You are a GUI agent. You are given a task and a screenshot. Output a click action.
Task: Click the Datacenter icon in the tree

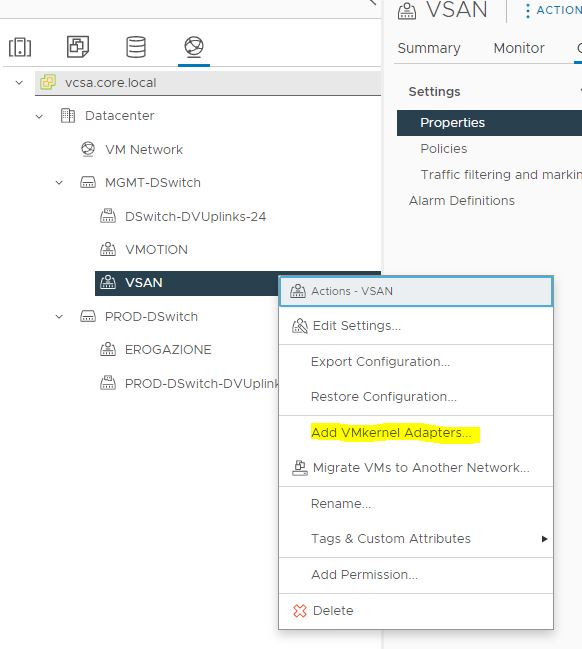(68, 115)
